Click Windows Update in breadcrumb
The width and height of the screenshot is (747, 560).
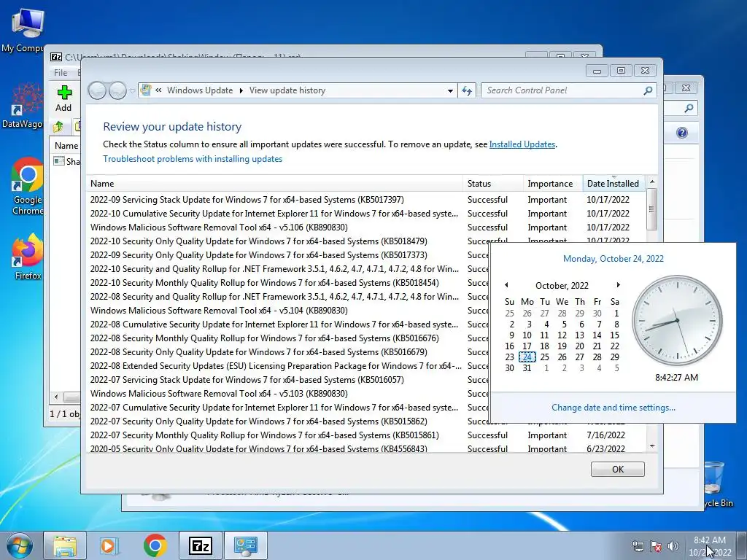200,90
